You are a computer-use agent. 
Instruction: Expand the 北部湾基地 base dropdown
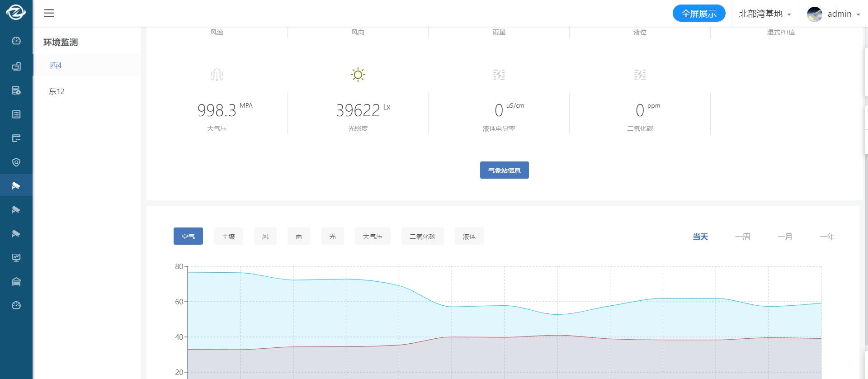point(764,14)
